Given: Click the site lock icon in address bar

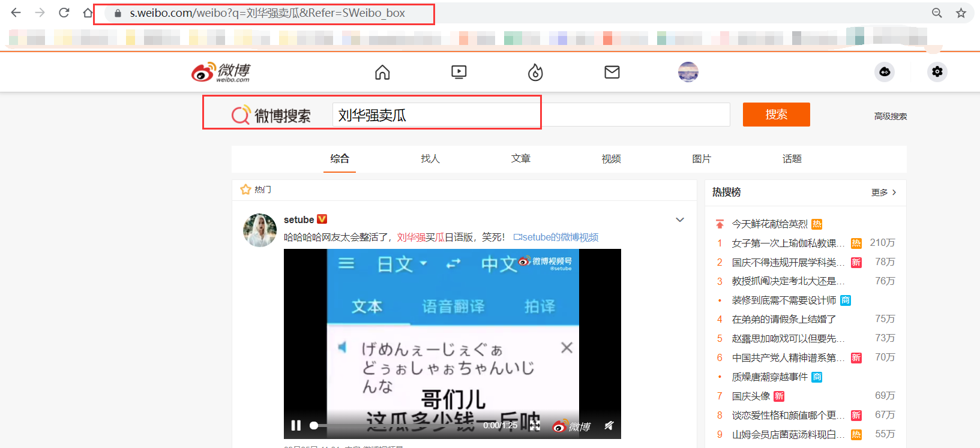Looking at the screenshot, I should click(118, 13).
